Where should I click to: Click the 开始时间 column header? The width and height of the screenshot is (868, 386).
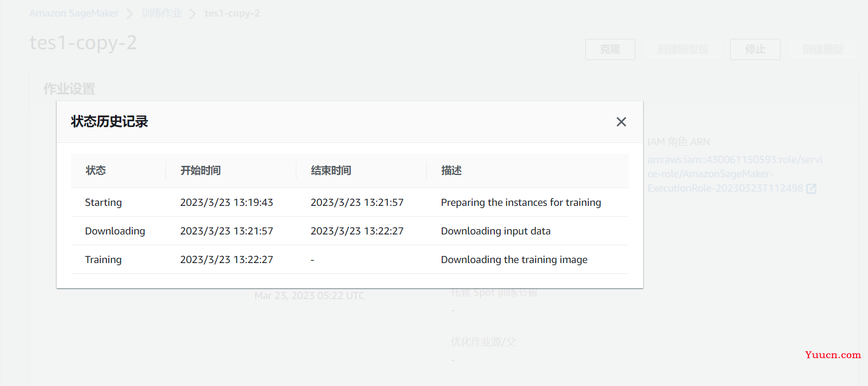(x=200, y=170)
